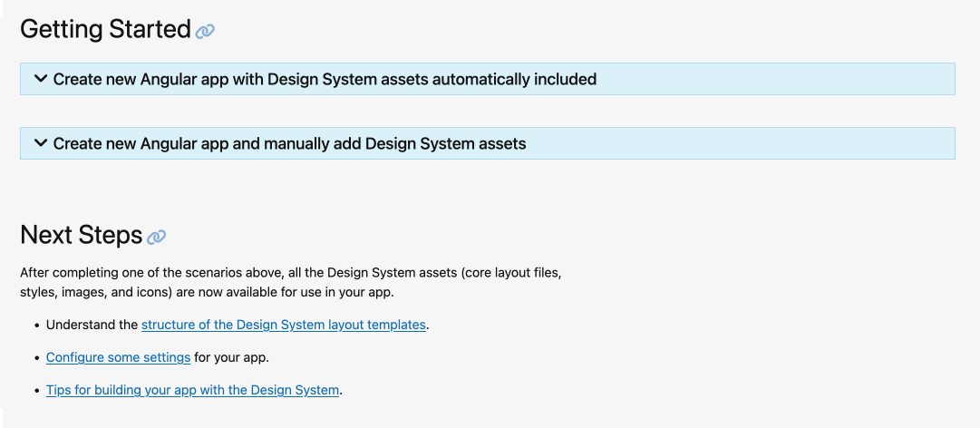Click the chevron on the manually add panel
The height and width of the screenshot is (428, 980).
pyautogui.click(x=40, y=143)
